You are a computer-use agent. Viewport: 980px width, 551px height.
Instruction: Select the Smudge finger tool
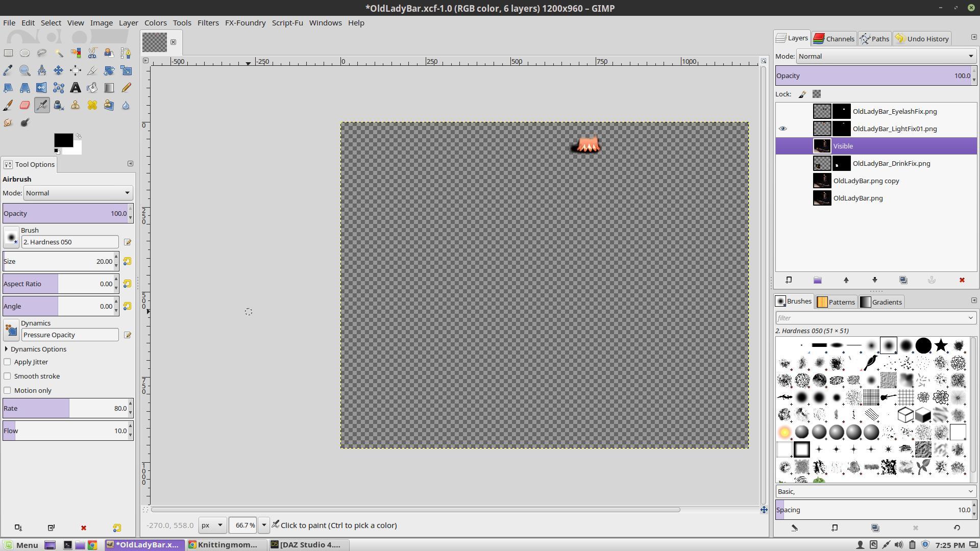pyautogui.click(x=8, y=122)
